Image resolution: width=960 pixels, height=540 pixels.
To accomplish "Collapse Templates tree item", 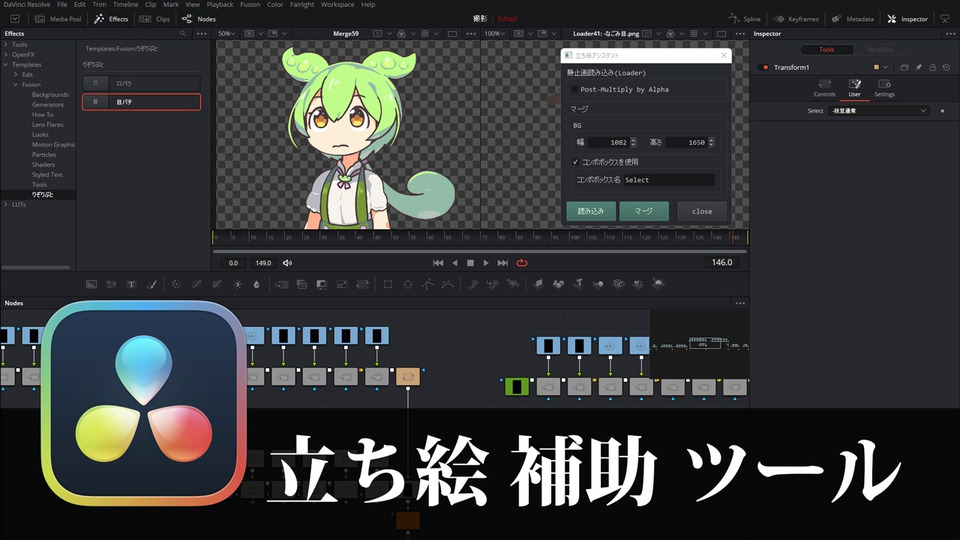I will click(6, 64).
